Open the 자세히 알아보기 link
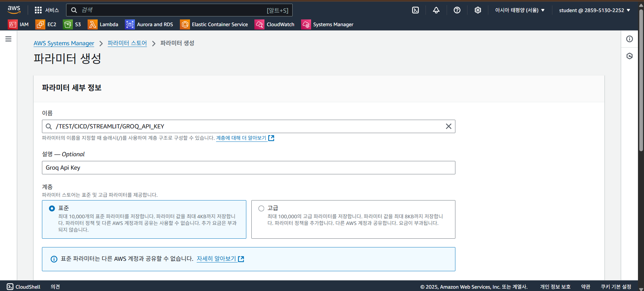This screenshot has height=291, width=644. pyautogui.click(x=216, y=259)
